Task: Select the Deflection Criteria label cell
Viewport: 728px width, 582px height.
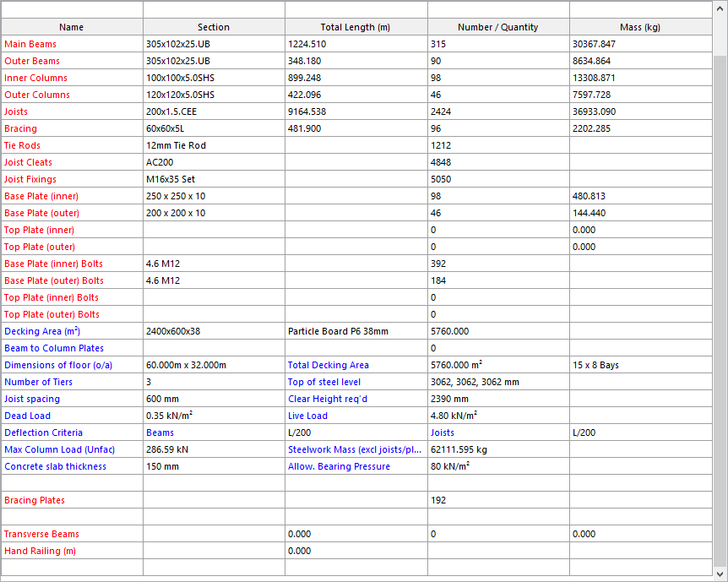Action: point(72,432)
